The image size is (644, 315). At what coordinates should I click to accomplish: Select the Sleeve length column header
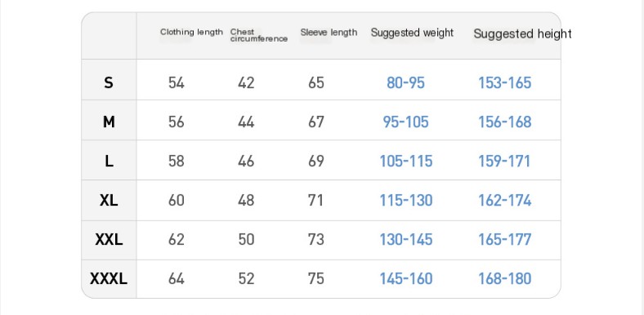tap(329, 33)
